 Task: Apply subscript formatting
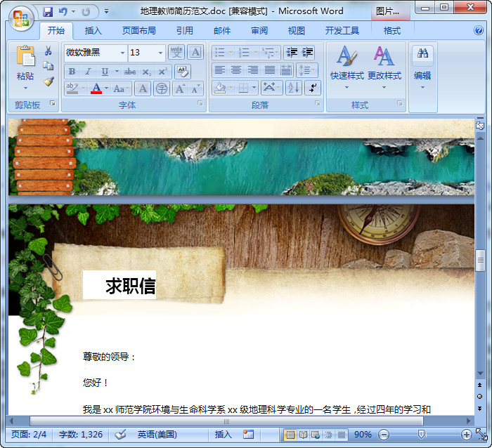click(x=146, y=72)
